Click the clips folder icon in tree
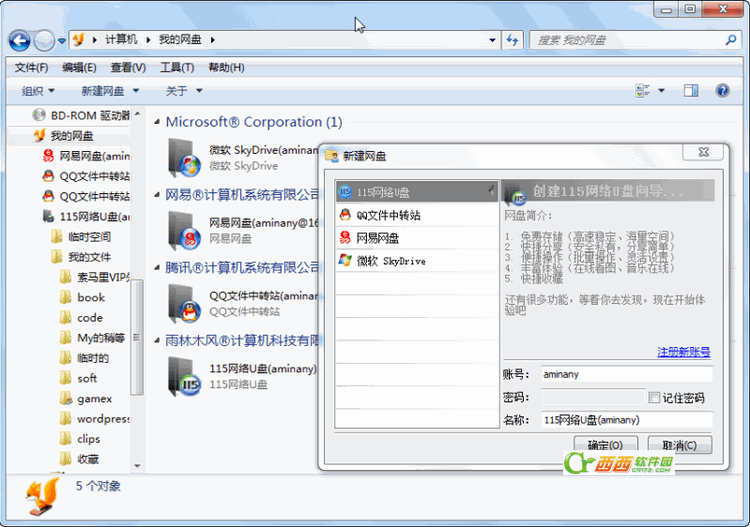This screenshot has height=527, width=750. 66,439
